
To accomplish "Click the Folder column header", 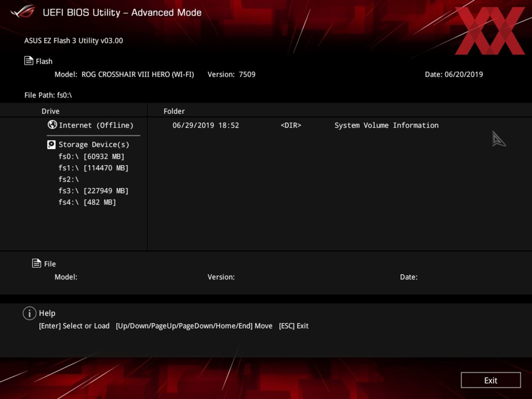I will coord(174,111).
